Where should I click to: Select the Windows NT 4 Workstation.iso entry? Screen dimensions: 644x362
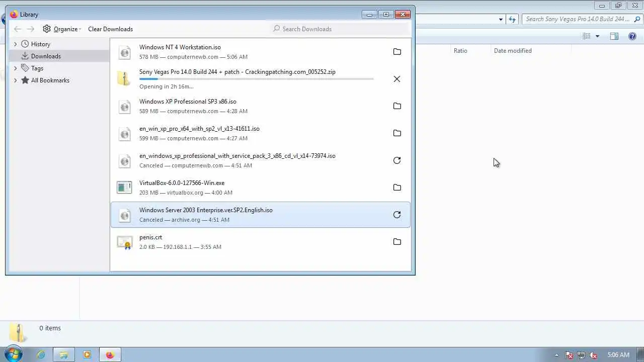coord(261,52)
